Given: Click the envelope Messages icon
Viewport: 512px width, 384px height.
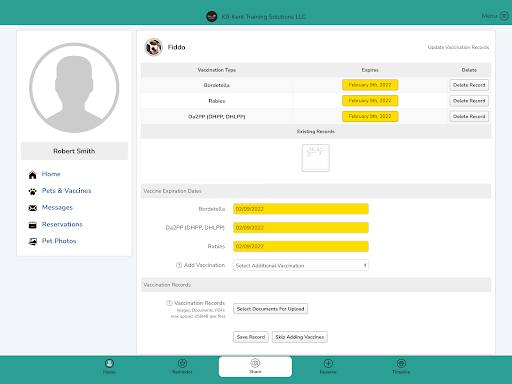Looking at the screenshot, I should pyautogui.click(x=32, y=208).
